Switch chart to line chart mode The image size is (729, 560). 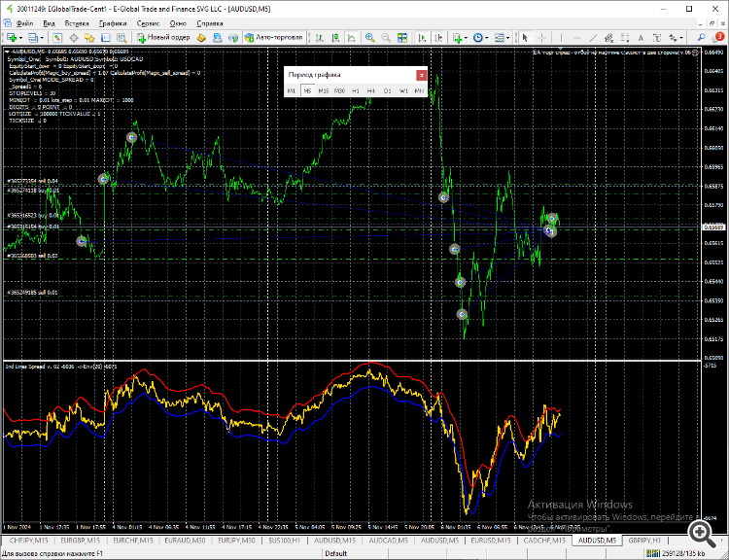[x=352, y=38]
